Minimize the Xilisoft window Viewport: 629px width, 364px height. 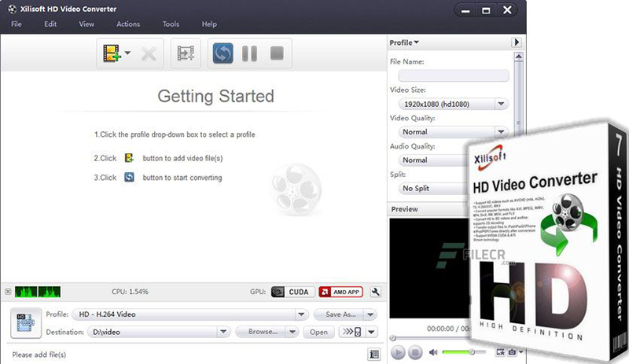[465, 10]
